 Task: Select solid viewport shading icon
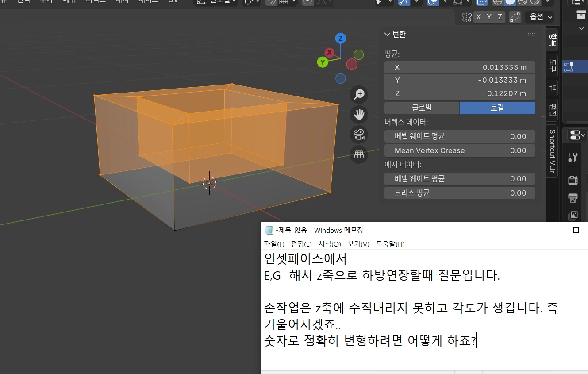[510, 3]
